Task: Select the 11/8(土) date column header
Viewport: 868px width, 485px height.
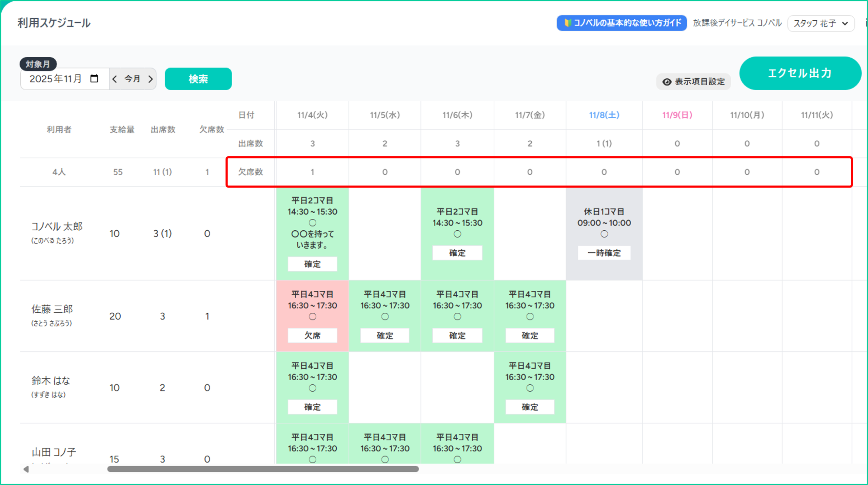Action: coord(604,115)
